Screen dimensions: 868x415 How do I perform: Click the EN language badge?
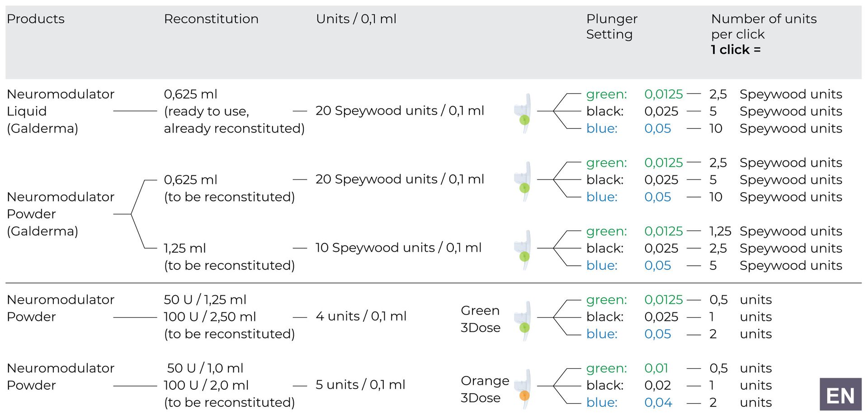[x=840, y=396]
